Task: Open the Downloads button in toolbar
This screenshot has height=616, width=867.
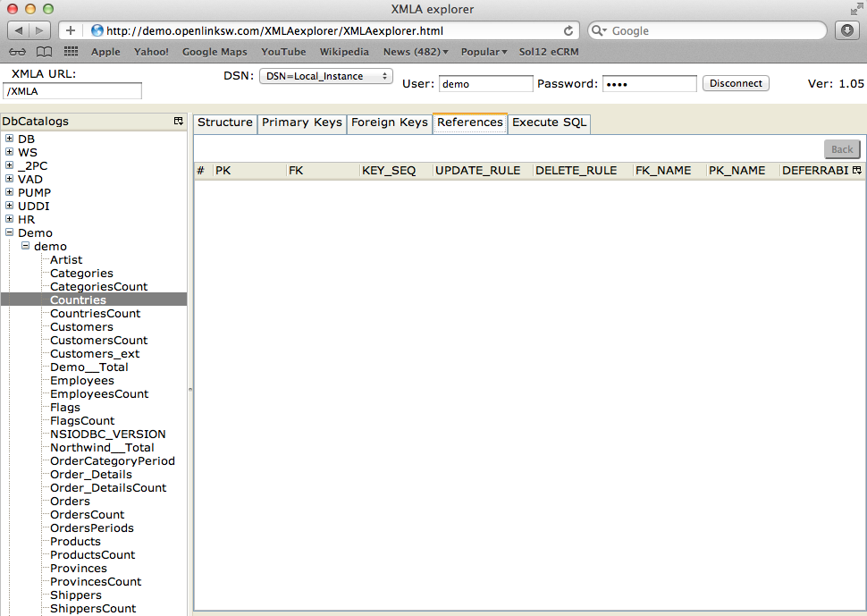Action: [x=847, y=30]
